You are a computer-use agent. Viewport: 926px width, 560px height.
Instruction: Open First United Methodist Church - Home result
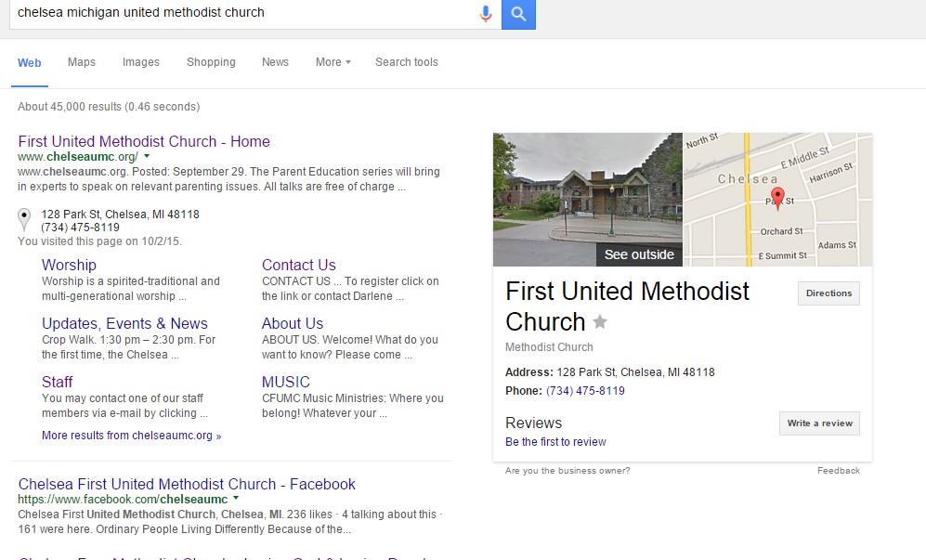(144, 142)
